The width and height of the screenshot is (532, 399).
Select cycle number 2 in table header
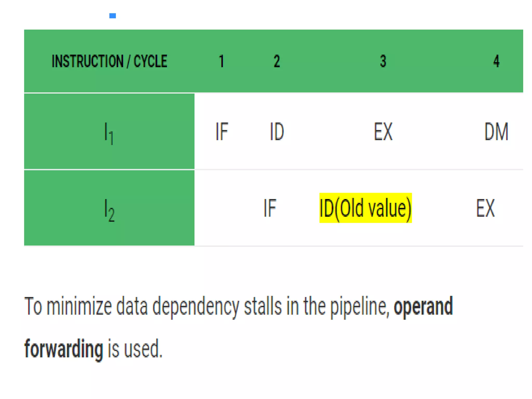277,61
